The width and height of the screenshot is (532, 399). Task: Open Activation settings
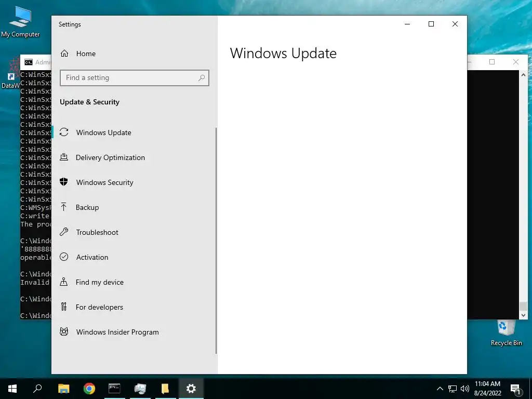click(134, 257)
